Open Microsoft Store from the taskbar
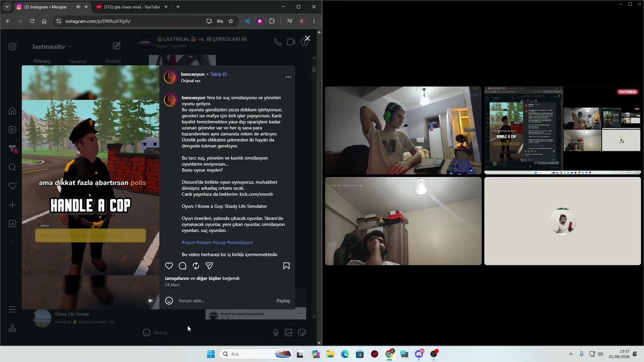Image resolution: width=644 pixels, height=362 pixels. pyautogui.click(x=360, y=354)
